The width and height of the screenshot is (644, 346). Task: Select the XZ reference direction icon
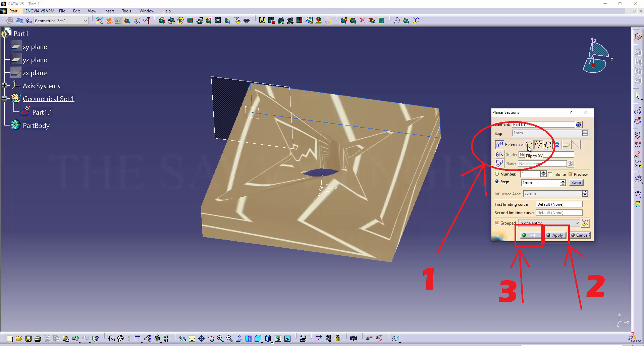(548, 145)
